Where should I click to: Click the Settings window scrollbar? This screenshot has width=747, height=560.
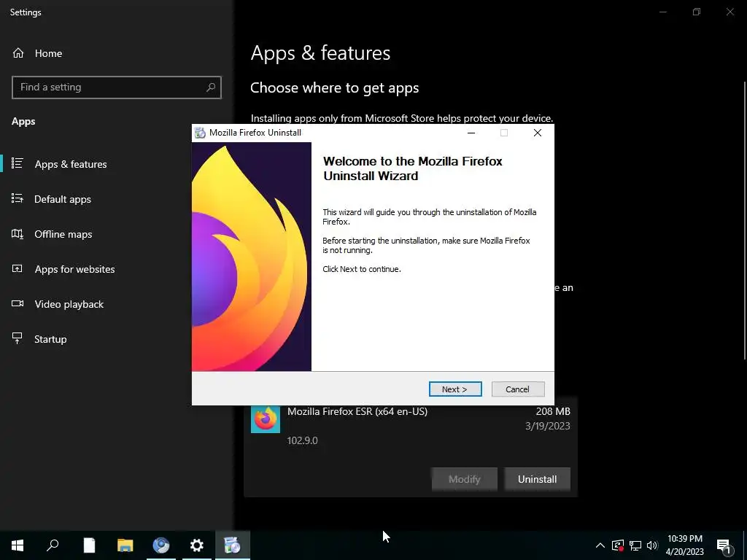744,220
